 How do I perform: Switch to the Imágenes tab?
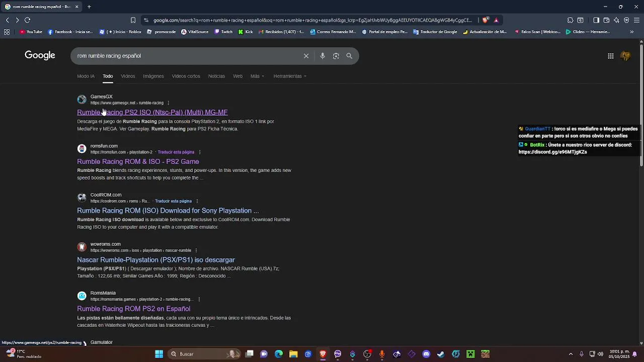click(x=153, y=76)
